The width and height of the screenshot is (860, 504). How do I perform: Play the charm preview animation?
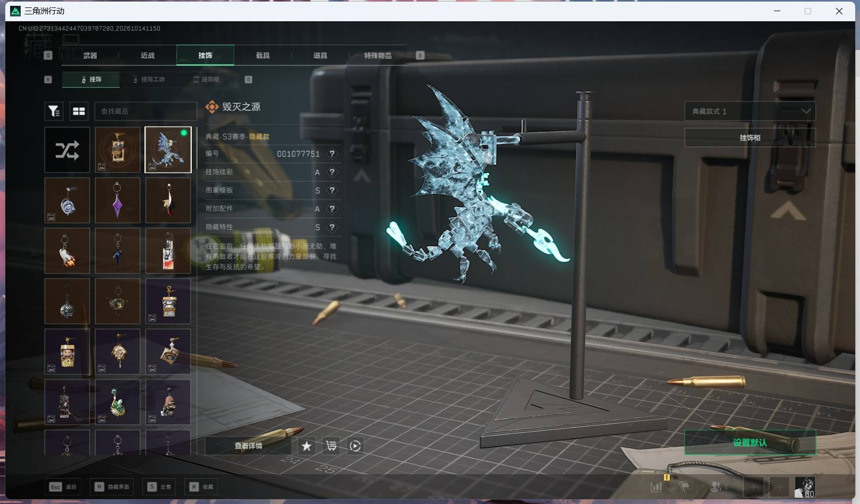[355, 446]
